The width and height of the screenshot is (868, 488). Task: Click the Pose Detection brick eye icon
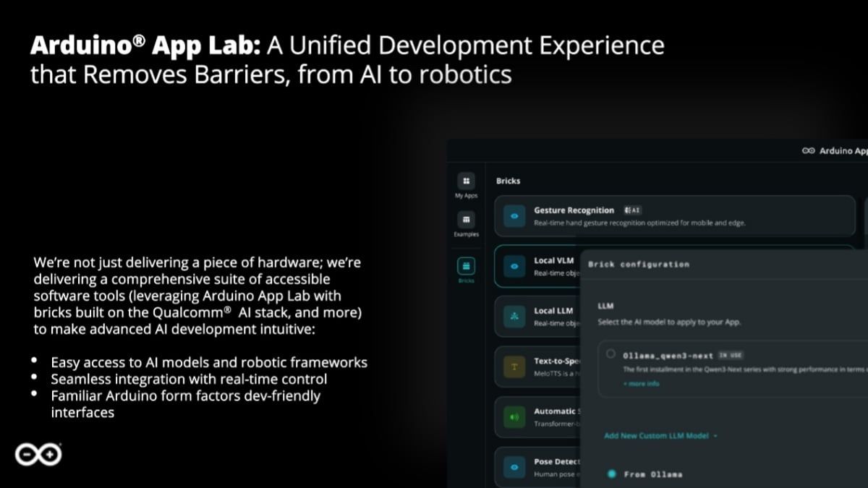tap(514, 467)
